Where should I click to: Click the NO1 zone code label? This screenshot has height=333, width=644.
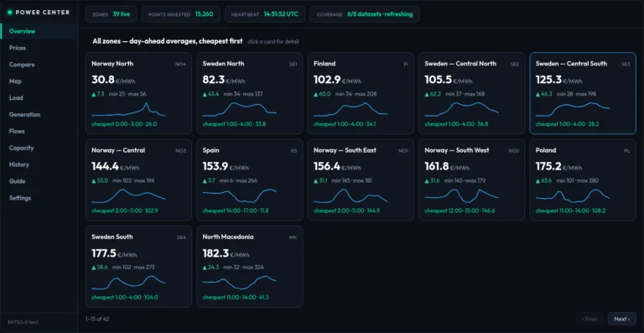tap(403, 151)
